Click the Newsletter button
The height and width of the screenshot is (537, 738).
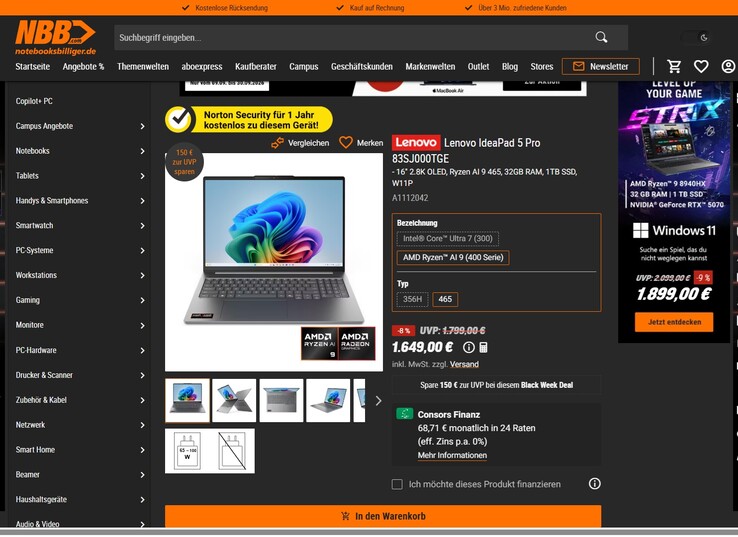[x=601, y=66]
